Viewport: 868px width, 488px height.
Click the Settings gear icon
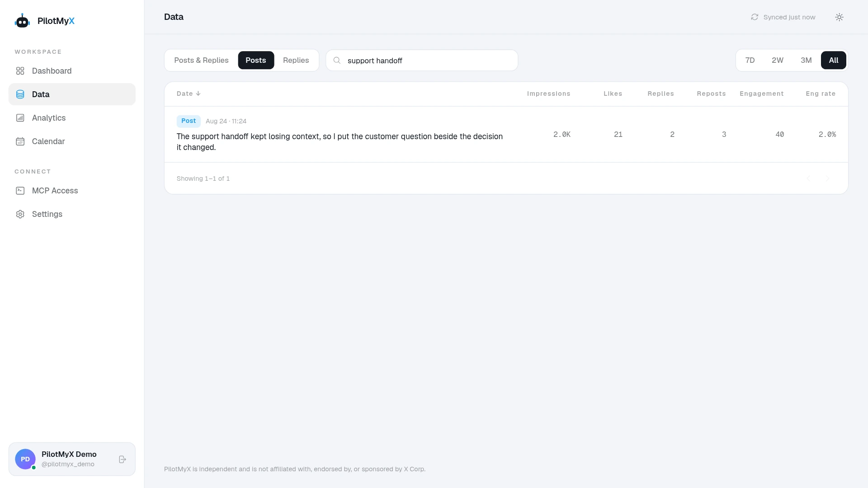20,214
